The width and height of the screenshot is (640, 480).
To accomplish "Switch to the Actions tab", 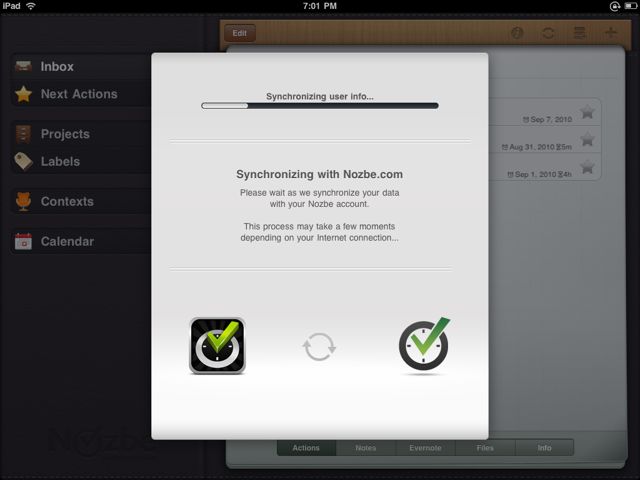I will pyautogui.click(x=306, y=448).
